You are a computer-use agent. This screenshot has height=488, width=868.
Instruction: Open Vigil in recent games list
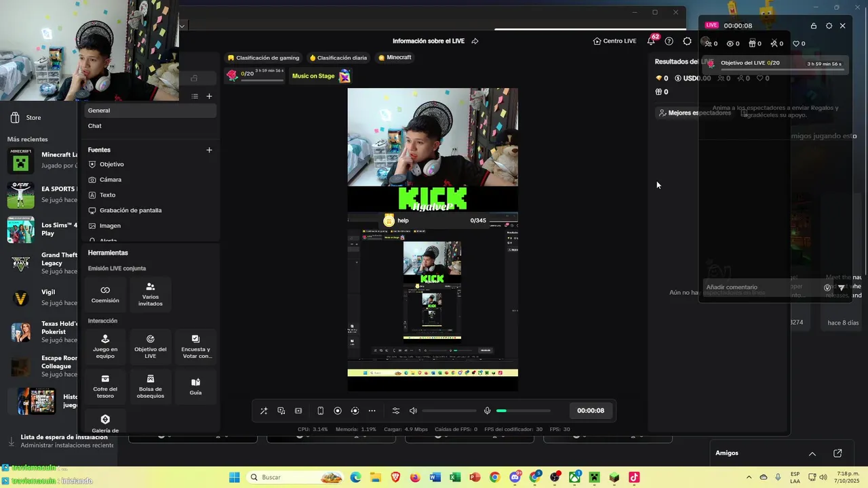coord(41,298)
